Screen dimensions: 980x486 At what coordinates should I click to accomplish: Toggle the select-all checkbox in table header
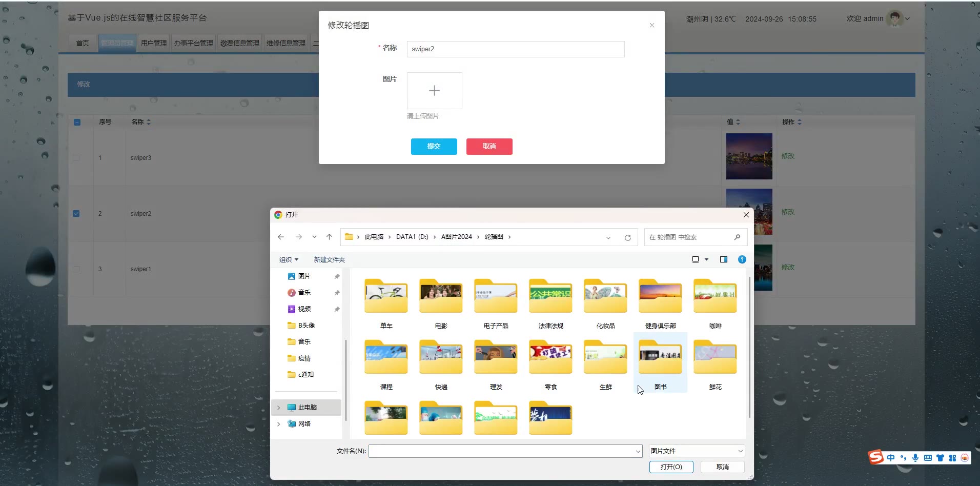pos(77,122)
